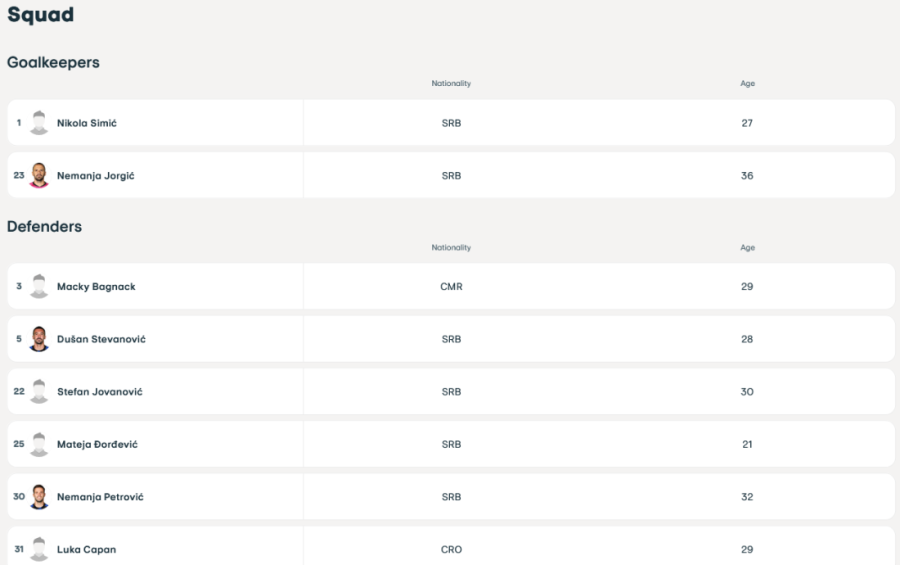Select the Stefan Jovanović name link
This screenshot has height=565, width=900.
point(99,392)
